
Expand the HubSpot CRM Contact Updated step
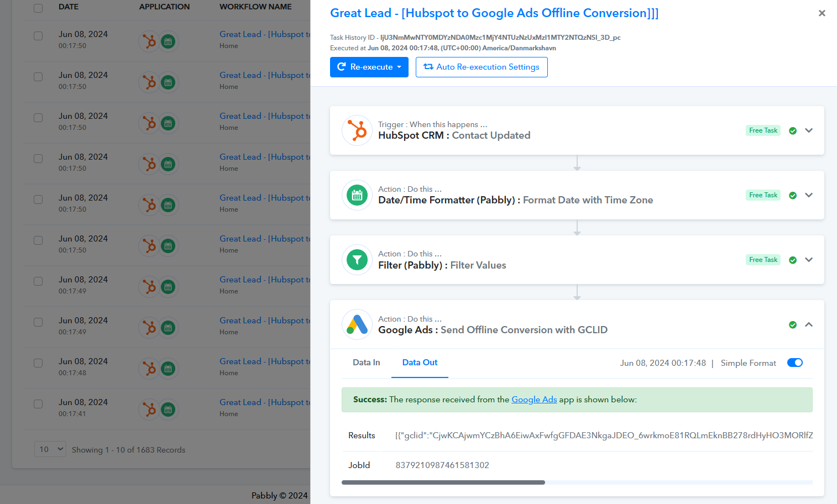[x=809, y=130]
